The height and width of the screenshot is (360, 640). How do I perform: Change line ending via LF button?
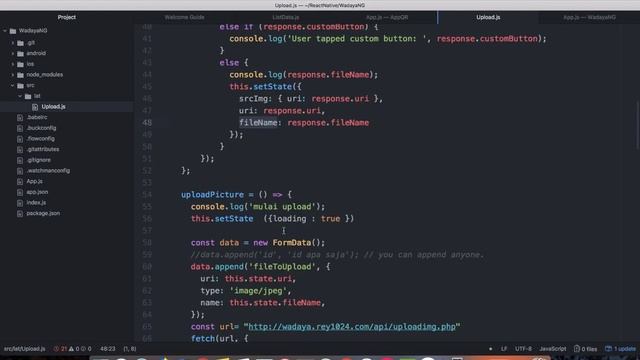coord(504,349)
